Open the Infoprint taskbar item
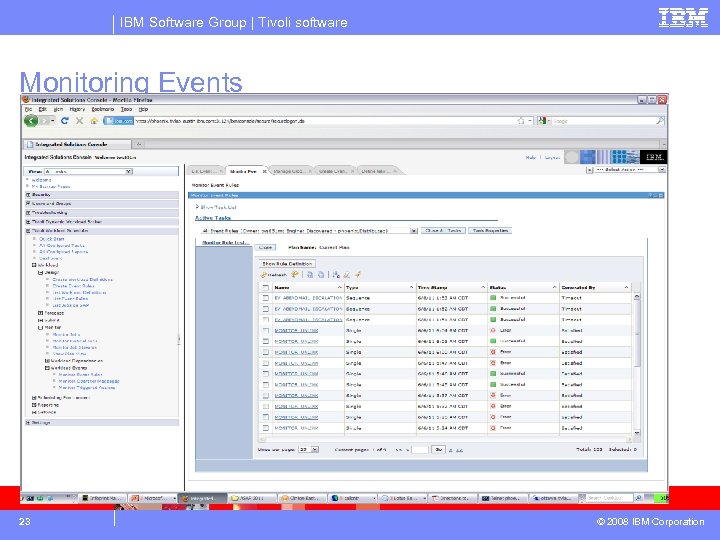Image resolution: width=720 pixels, height=540 pixels. [x=102, y=498]
